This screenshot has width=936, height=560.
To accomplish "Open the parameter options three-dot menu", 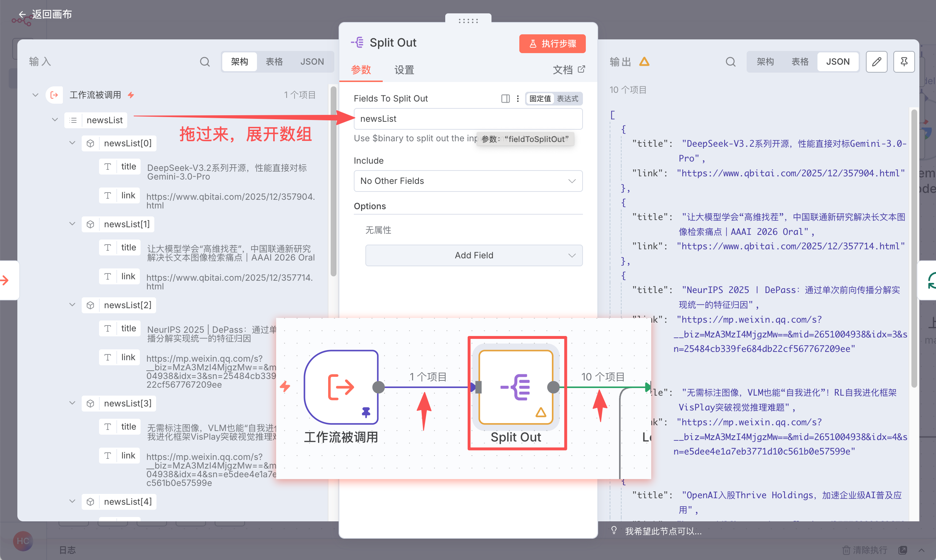I will pos(518,99).
